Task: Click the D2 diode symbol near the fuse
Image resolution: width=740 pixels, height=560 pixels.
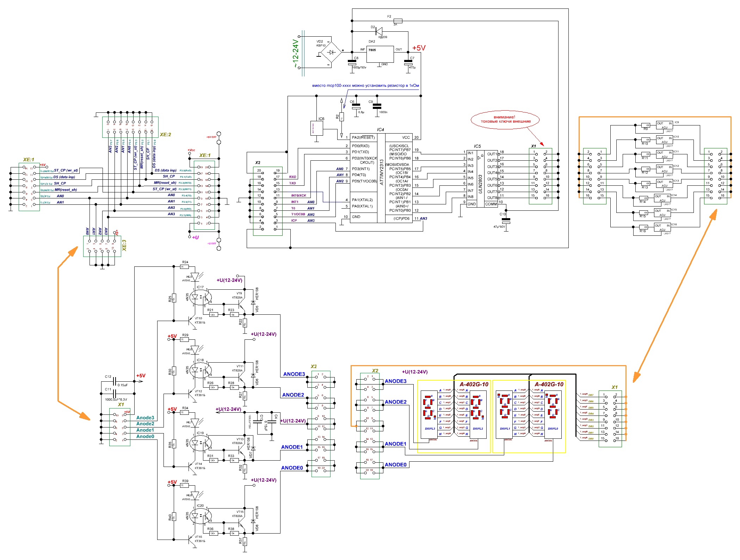Action: tap(379, 31)
